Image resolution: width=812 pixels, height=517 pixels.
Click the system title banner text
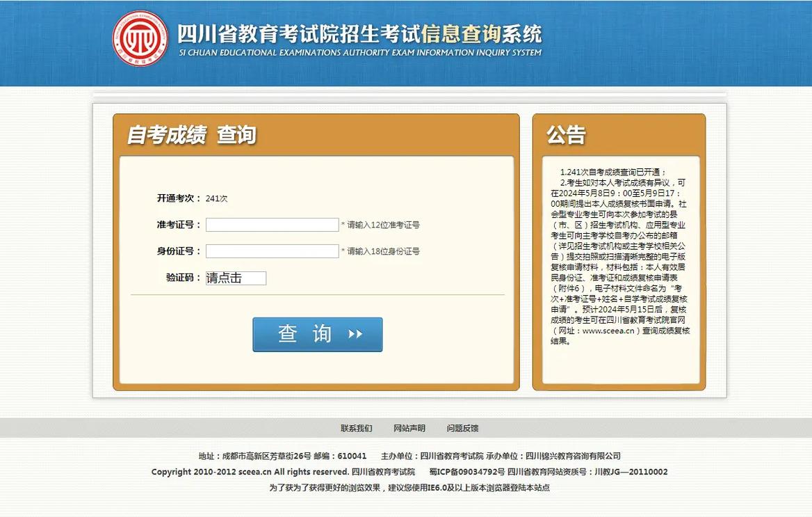[359, 36]
